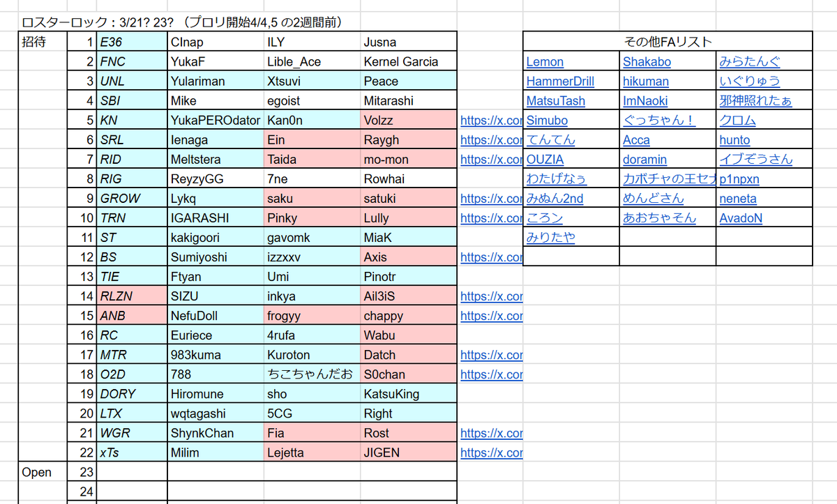Open the MatsuTash link
The image size is (837, 504).
click(x=556, y=100)
